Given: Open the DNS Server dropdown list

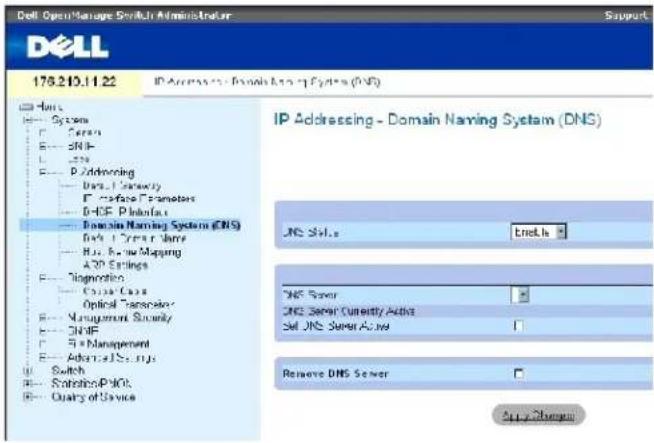Looking at the screenshot, I should [520, 295].
